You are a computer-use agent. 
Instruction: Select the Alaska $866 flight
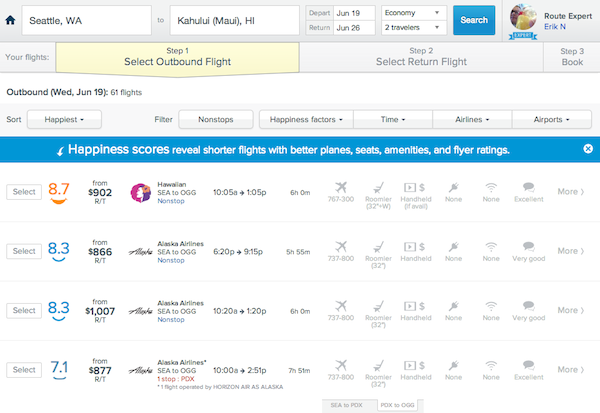pyautogui.click(x=24, y=251)
